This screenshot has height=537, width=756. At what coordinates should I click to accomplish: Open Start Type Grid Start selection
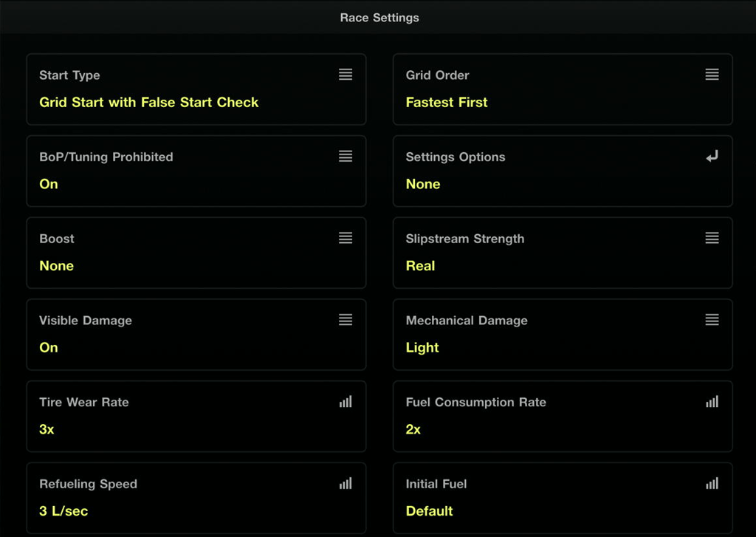[x=149, y=102]
